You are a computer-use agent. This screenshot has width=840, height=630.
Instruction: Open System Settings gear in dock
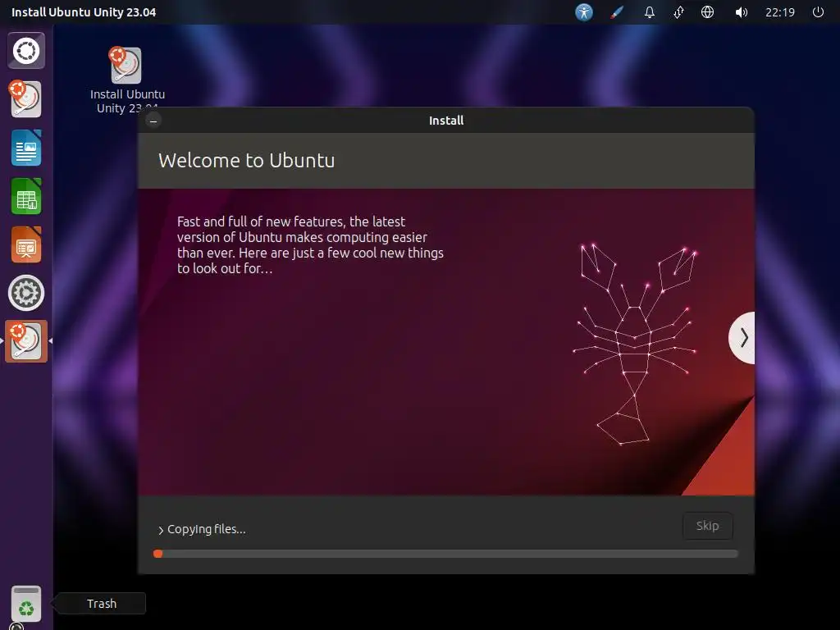(26, 293)
